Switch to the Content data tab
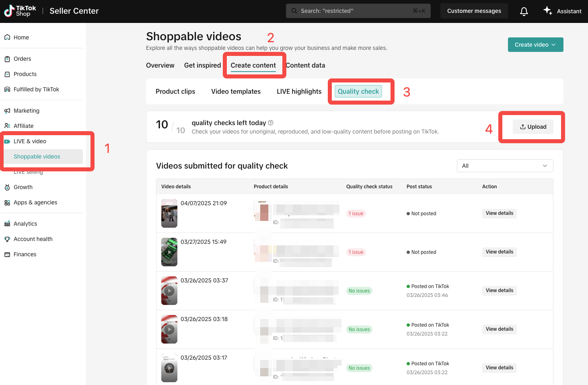 click(x=305, y=65)
